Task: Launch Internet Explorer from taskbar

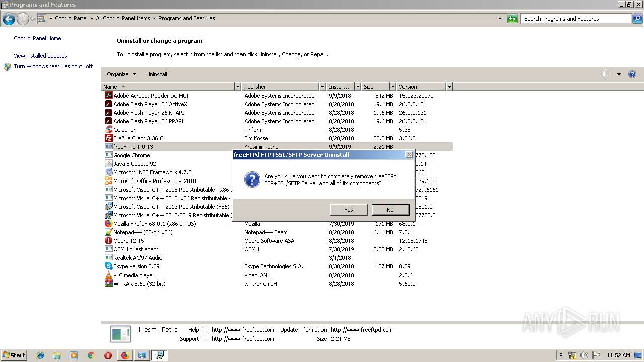Action: tap(40, 355)
